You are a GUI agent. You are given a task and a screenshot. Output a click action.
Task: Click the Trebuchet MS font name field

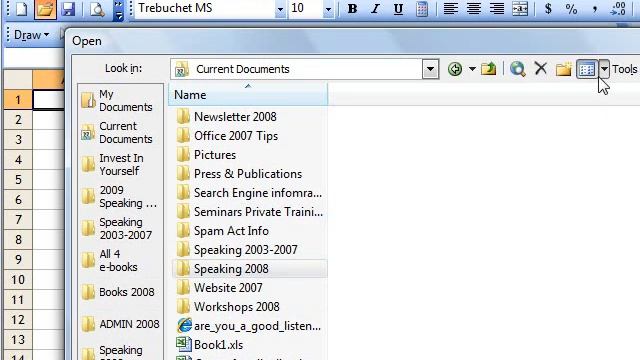pyautogui.click(x=205, y=8)
